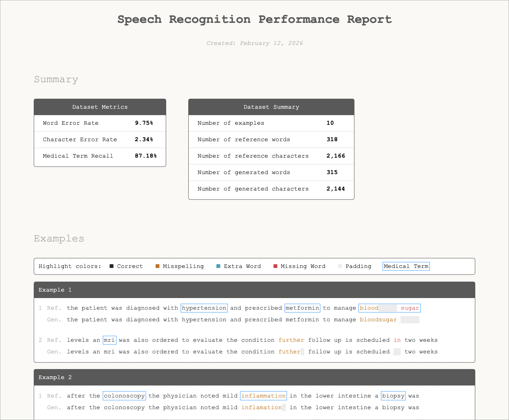Click the Misspelling legend orange swatch
This screenshot has height=420, width=509.
coord(157,266)
